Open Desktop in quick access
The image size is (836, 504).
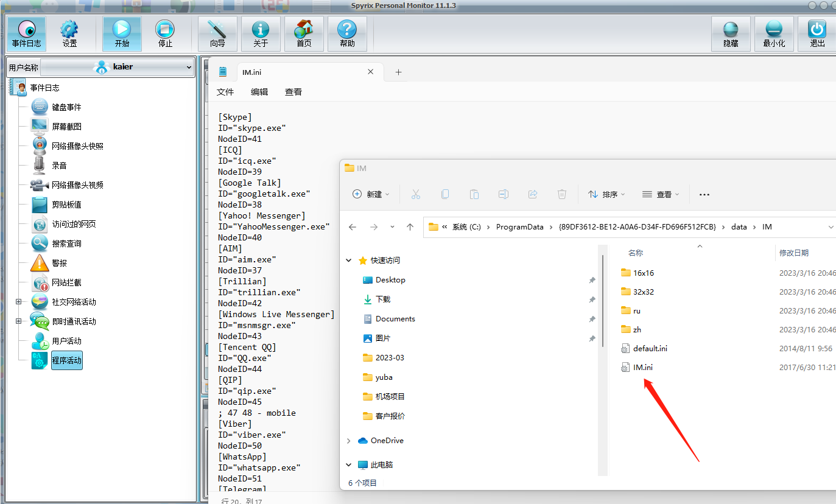click(390, 280)
